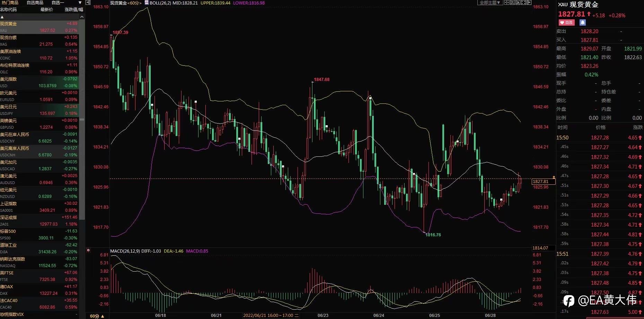Click the 1827.81 current price tag on axis
The image size is (644, 319).
coord(543,181)
